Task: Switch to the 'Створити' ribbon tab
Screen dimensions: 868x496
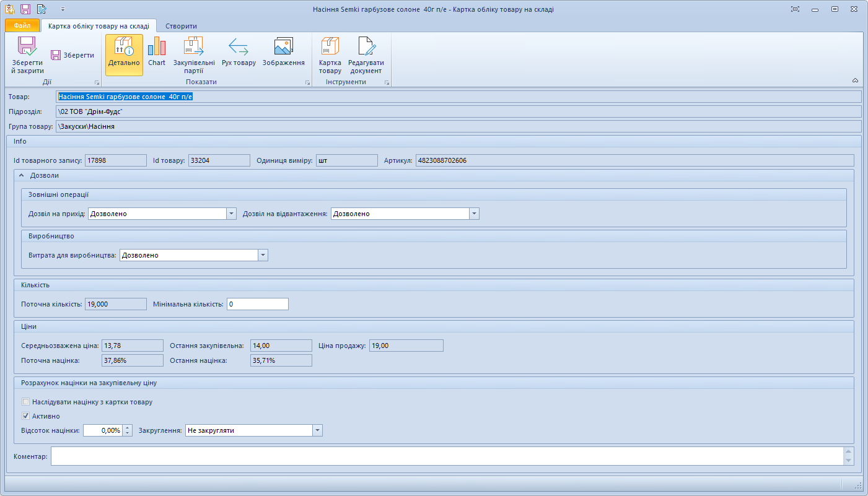Action: coord(181,26)
